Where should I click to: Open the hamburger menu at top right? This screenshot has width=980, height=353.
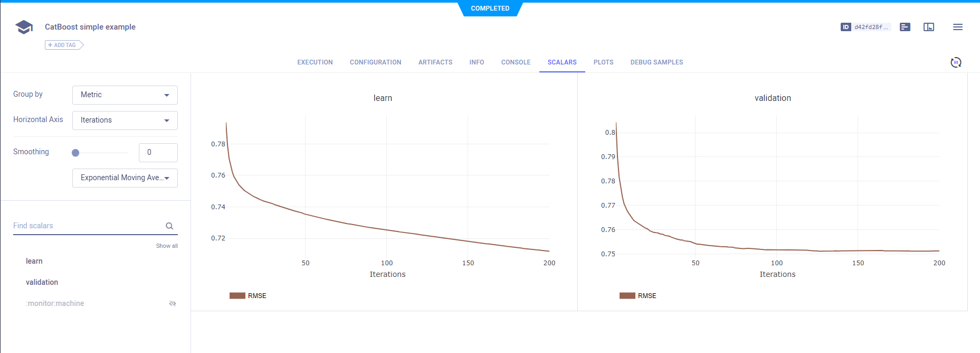957,27
